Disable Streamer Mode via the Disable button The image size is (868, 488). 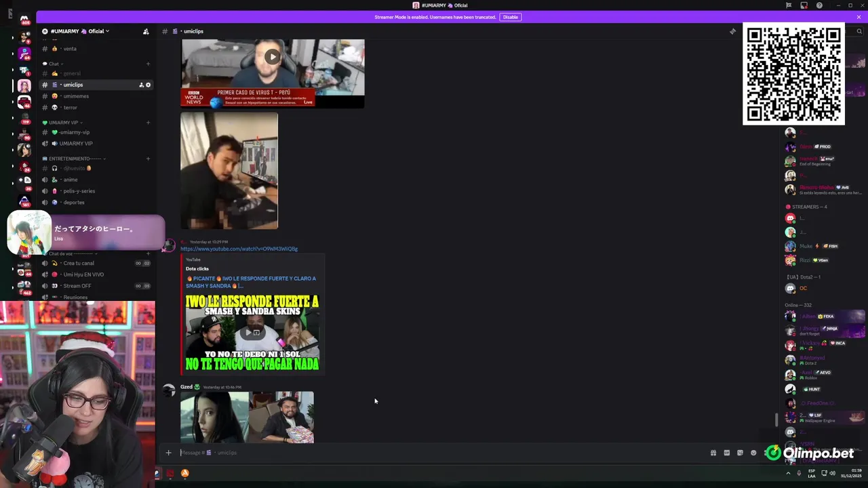point(510,17)
